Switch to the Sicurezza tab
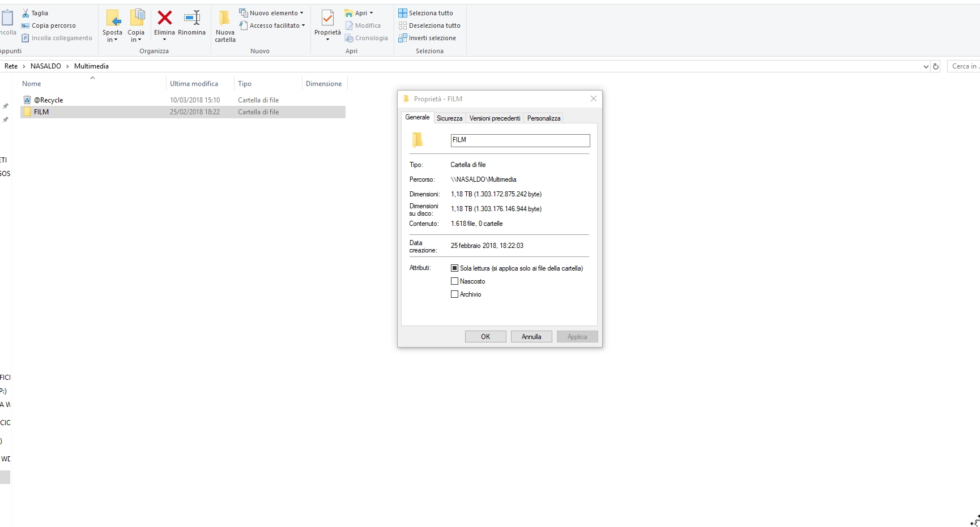This screenshot has height=527, width=980. pyautogui.click(x=449, y=118)
